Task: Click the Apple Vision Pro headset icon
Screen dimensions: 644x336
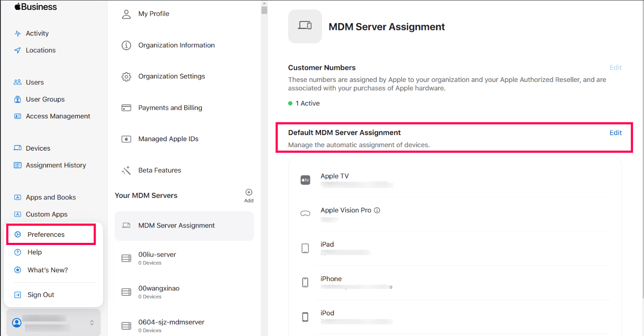Action: [x=305, y=214]
